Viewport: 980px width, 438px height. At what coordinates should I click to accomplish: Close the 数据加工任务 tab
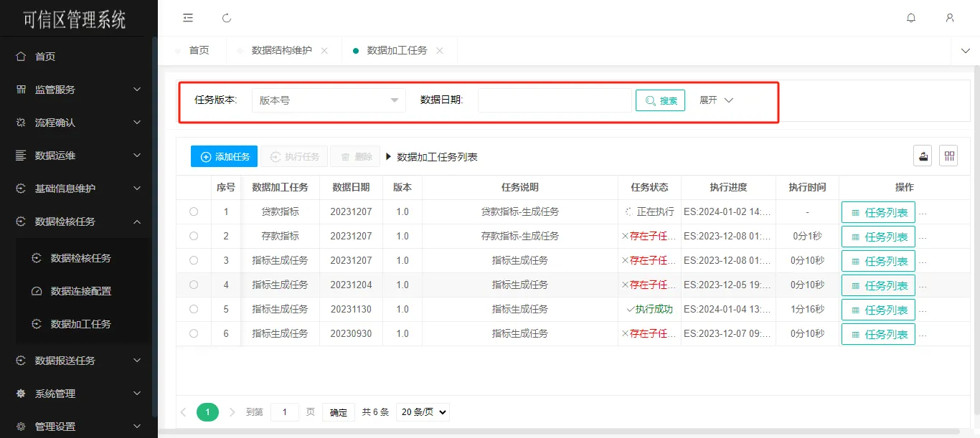click(x=440, y=51)
